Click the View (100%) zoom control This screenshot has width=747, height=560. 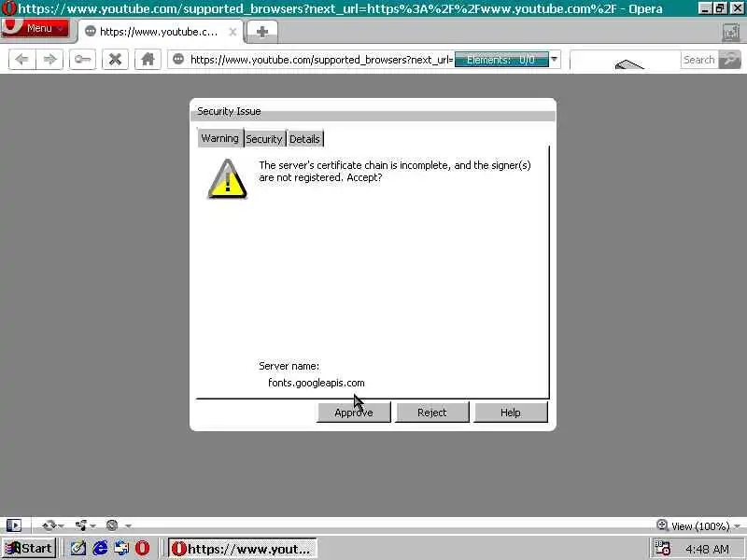click(x=699, y=526)
